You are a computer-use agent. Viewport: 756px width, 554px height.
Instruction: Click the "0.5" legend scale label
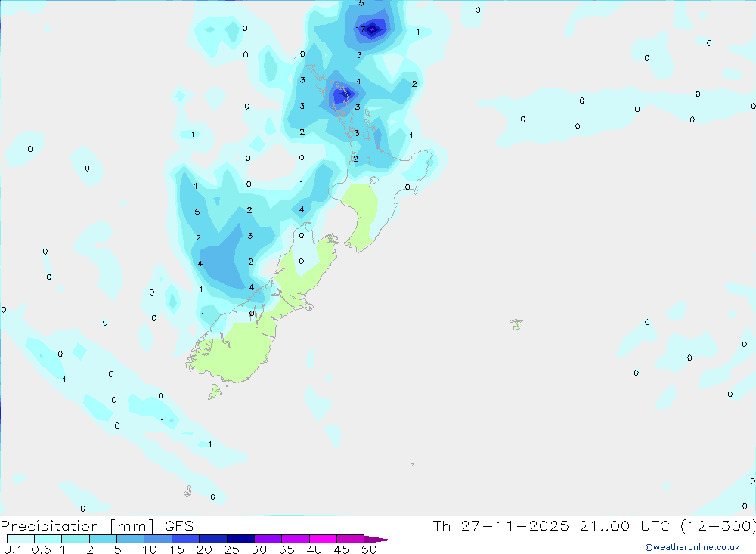tap(41, 549)
